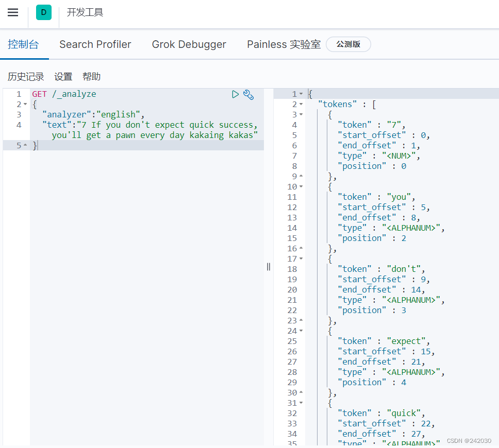499x448 pixels.
Task: Click fold end marker at line 16
Action: tap(301, 248)
